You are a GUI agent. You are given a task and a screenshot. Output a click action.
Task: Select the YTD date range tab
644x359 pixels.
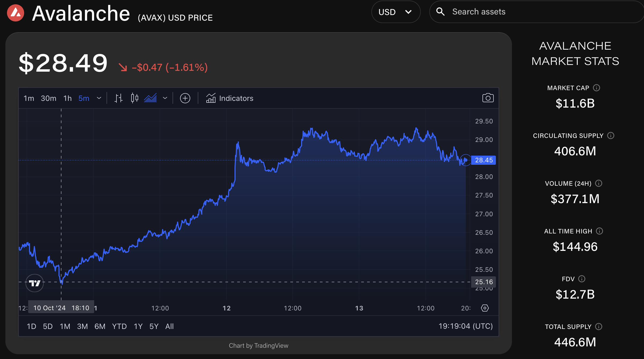(x=119, y=326)
